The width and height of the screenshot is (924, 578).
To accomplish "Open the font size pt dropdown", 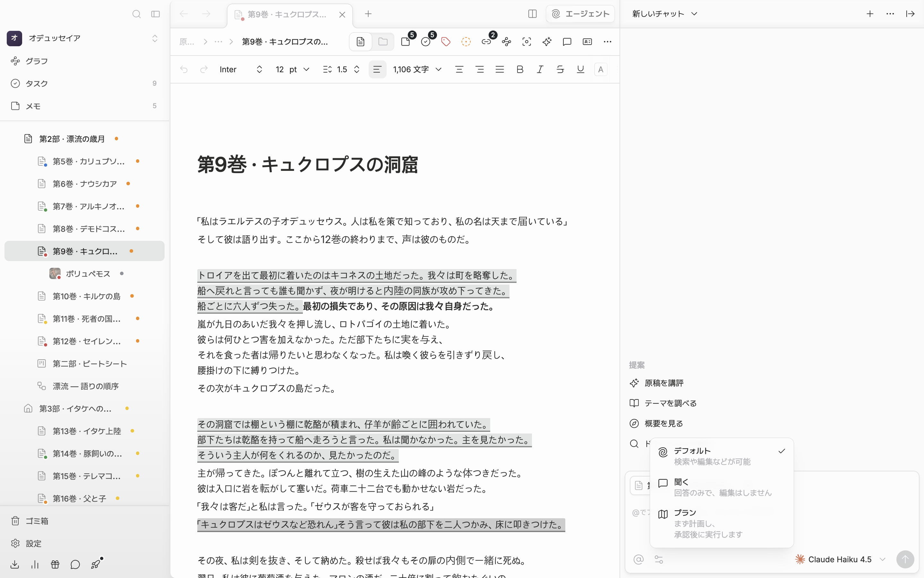I will coord(293,70).
